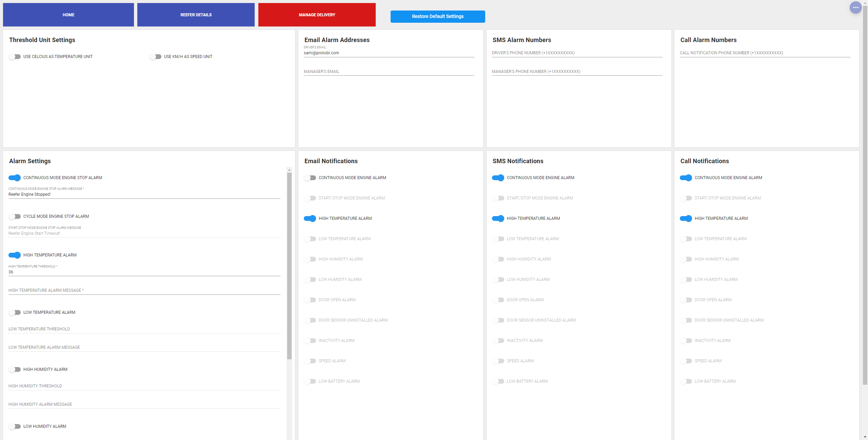Viewport: 868px width, 440px height.
Task: Click the Restore Default Settings button
Action: point(437,16)
